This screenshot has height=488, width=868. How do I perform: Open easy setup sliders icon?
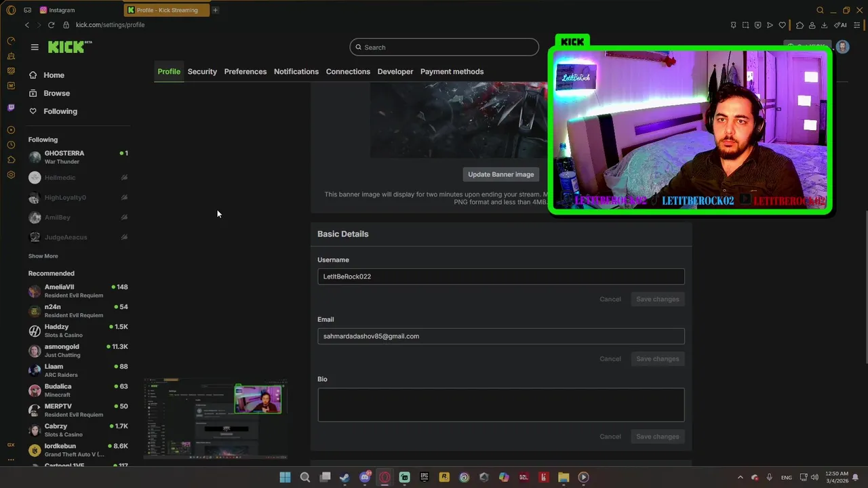[856, 25]
